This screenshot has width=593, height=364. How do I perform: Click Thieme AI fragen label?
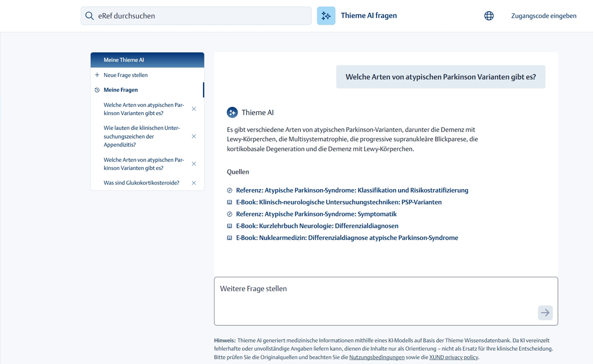click(x=369, y=16)
